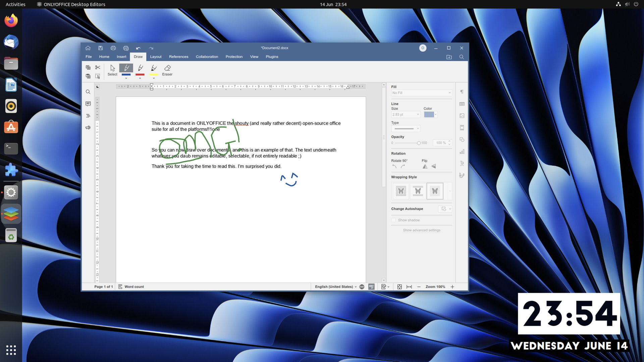Flip shape horizontally
This screenshot has height=362, width=644.
tap(425, 167)
